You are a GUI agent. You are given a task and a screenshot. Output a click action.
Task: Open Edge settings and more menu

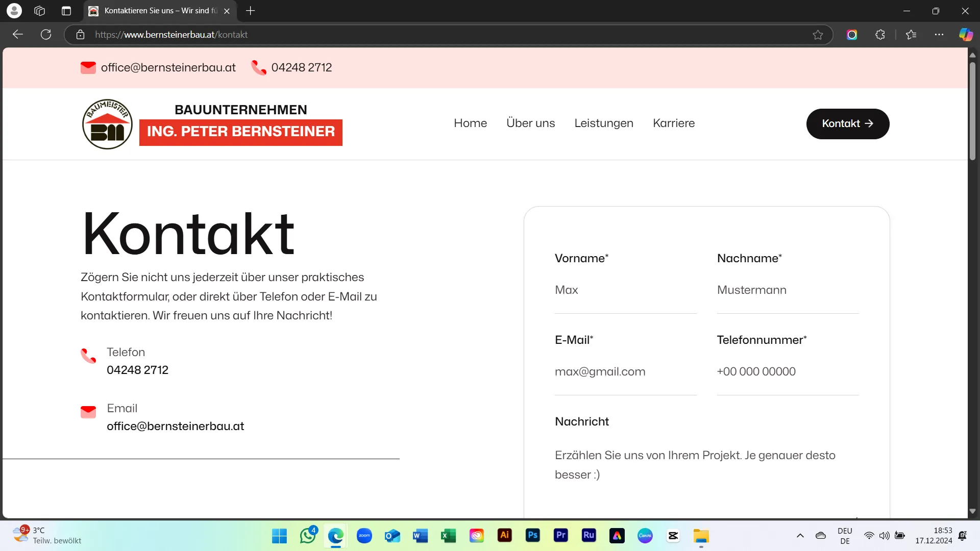click(x=939, y=35)
